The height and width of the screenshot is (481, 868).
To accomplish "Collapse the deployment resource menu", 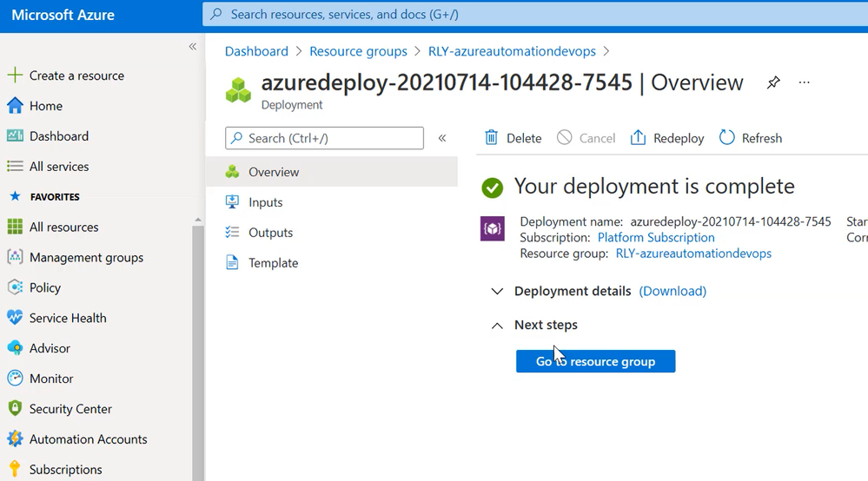I will (x=442, y=138).
